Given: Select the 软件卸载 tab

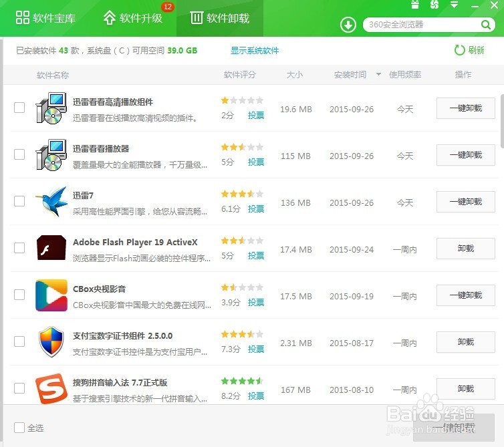Looking at the screenshot, I should [220, 18].
